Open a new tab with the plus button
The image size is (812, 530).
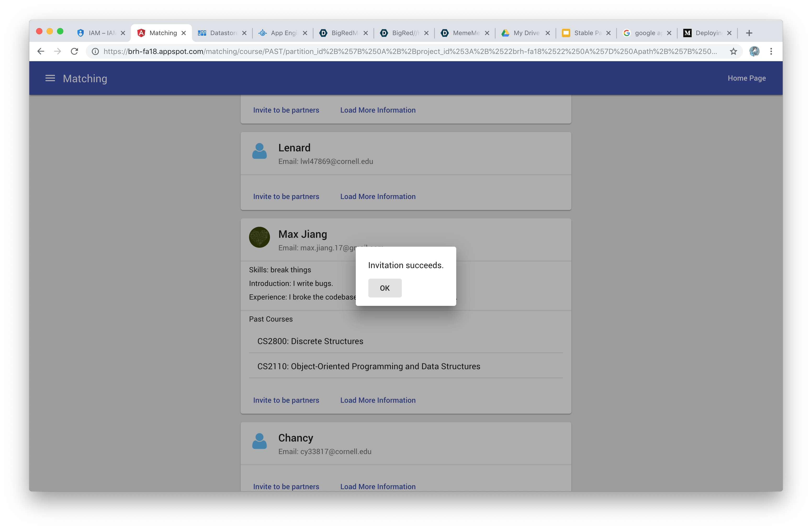749,33
